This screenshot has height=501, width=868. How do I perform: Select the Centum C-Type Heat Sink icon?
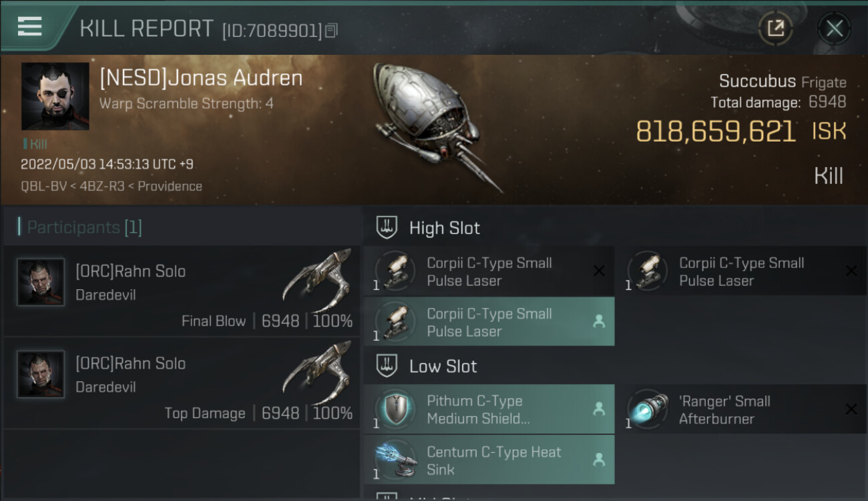click(x=395, y=460)
